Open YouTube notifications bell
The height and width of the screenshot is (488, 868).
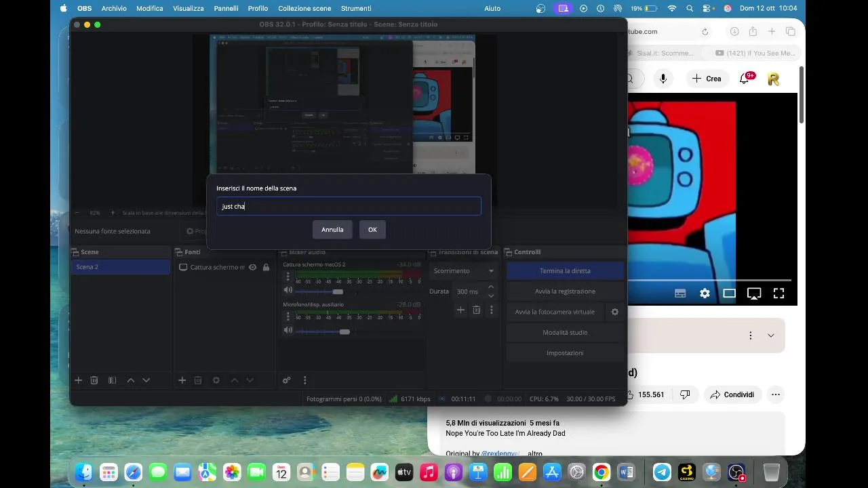[744, 79]
